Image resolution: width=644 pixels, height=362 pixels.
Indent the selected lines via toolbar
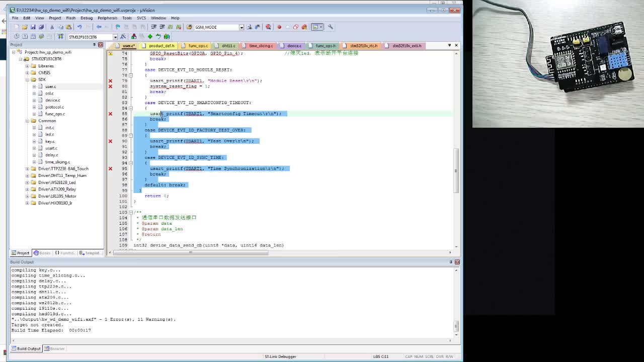point(153,27)
